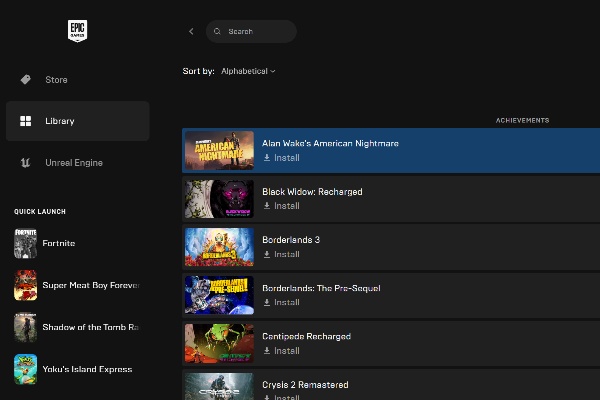The image size is (600, 400).
Task: Launch Fortnite from Quick Launch
Action: pos(58,243)
